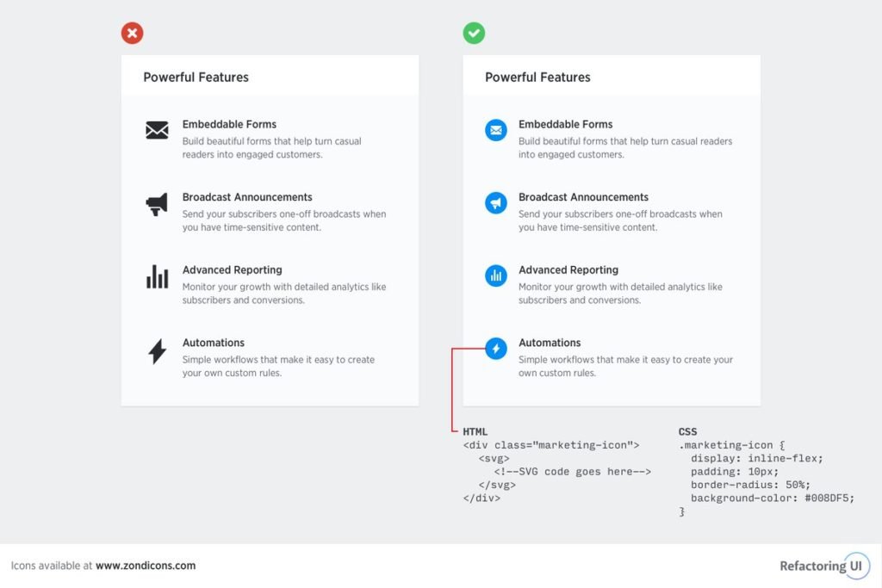Image resolution: width=882 pixels, height=588 pixels.
Task: Click the blue circular bar chart icon
Action: [495, 275]
